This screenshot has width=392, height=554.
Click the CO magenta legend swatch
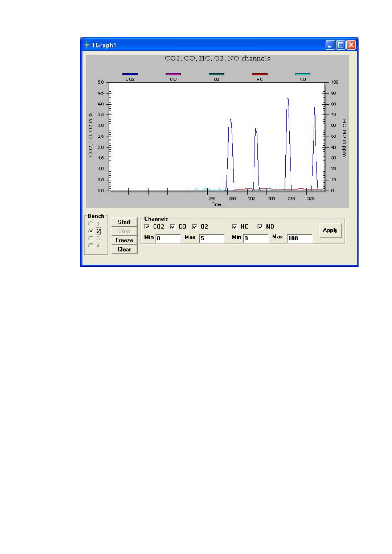[x=173, y=74]
